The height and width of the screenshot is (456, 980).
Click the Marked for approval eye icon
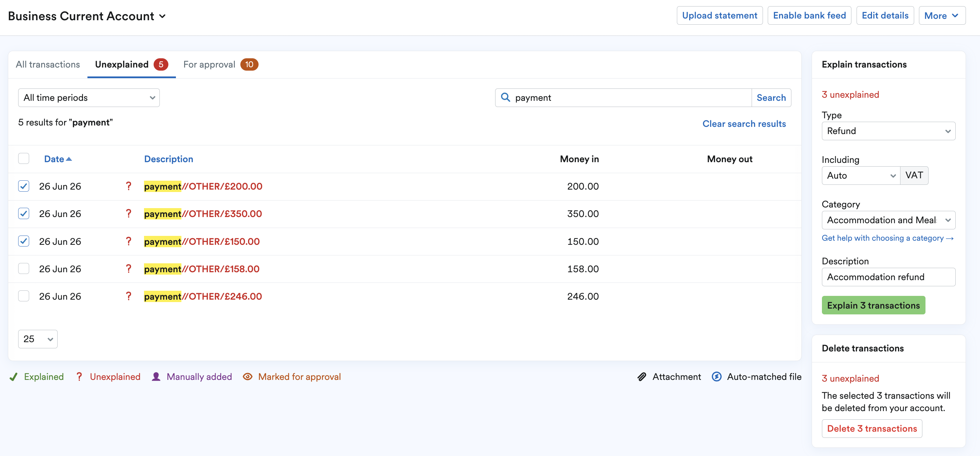tap(248, 376)
